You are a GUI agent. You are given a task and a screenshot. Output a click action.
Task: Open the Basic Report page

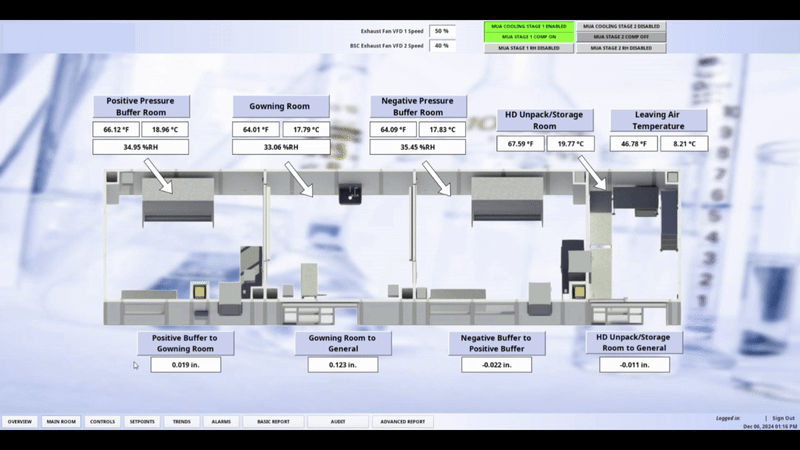coord(273,422)
